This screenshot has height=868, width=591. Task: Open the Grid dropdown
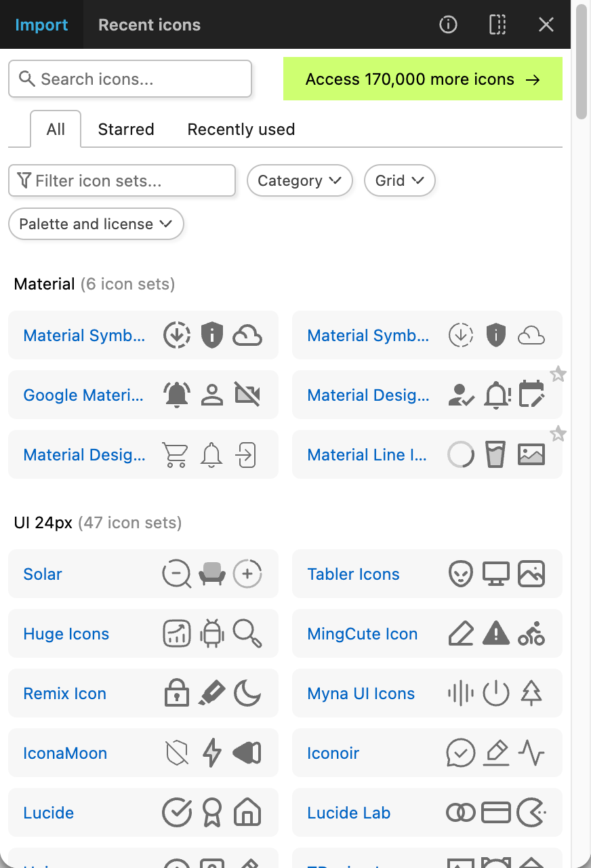[x=399, y=180]
